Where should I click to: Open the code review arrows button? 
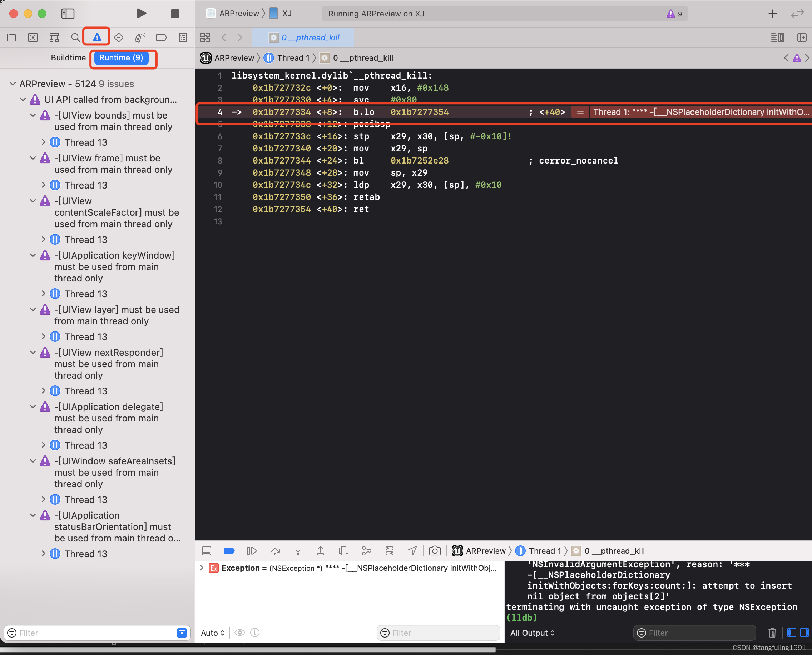coord(797,14)
